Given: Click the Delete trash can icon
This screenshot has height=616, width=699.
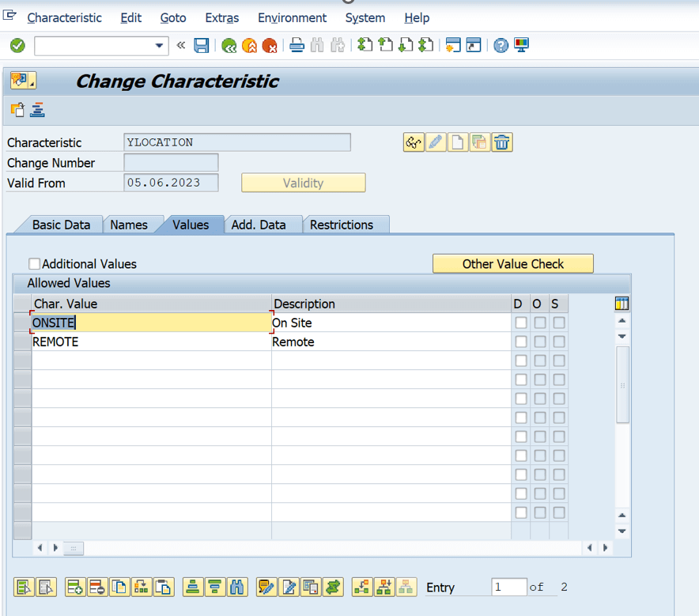Looking at the screenshot, I should (502, 142).
